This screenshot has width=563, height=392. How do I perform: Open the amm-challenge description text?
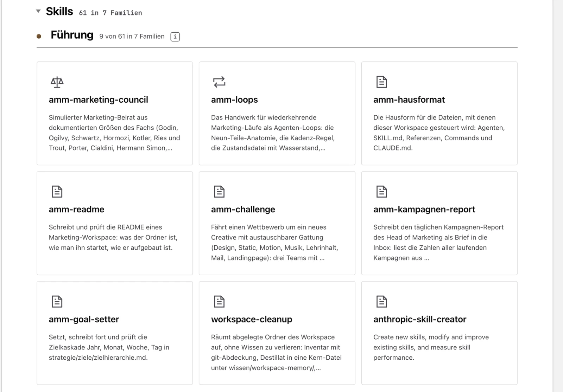[x=275, y=243]
